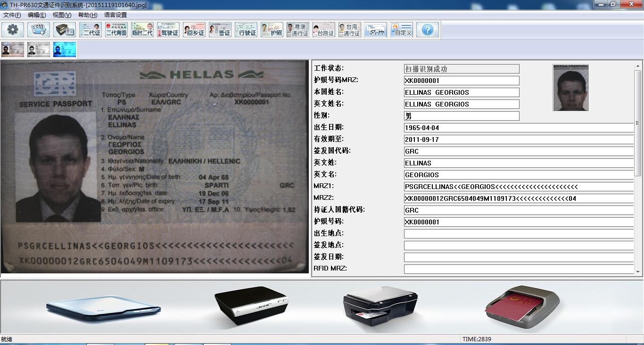Viewport: 644px width, 345px height.
Task: Open the 名片 business card icon
Action: [x=376, y=30]
